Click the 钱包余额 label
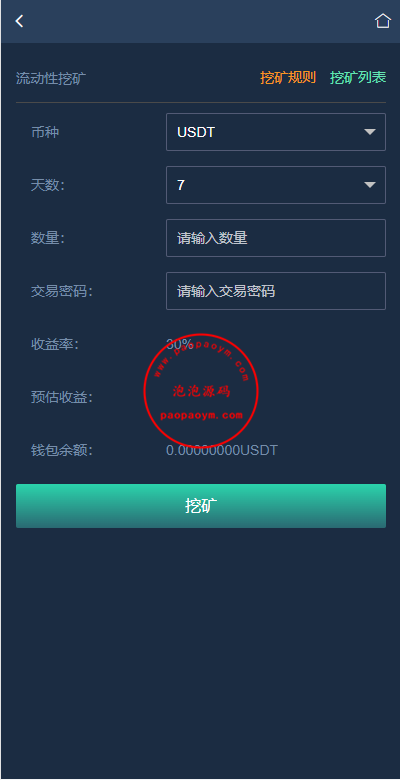Screen dimensions: 400x780 [62, 451]
